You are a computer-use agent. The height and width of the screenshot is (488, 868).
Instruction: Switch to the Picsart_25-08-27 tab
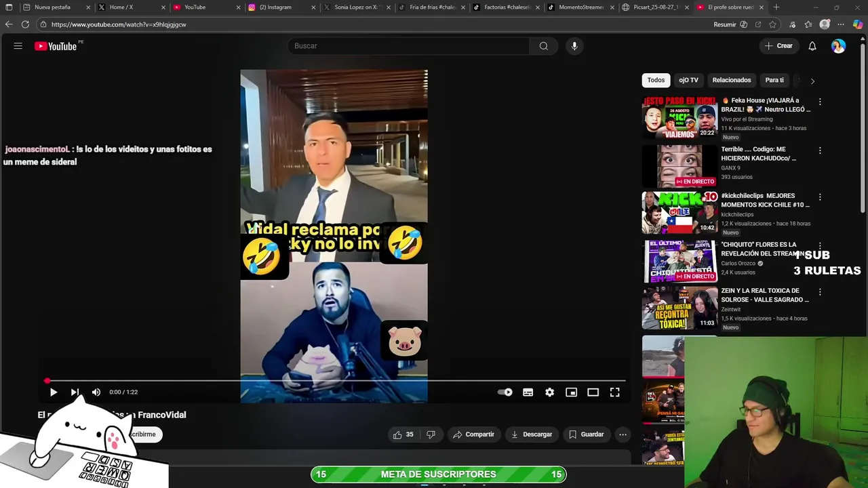(x=656, y=7)
